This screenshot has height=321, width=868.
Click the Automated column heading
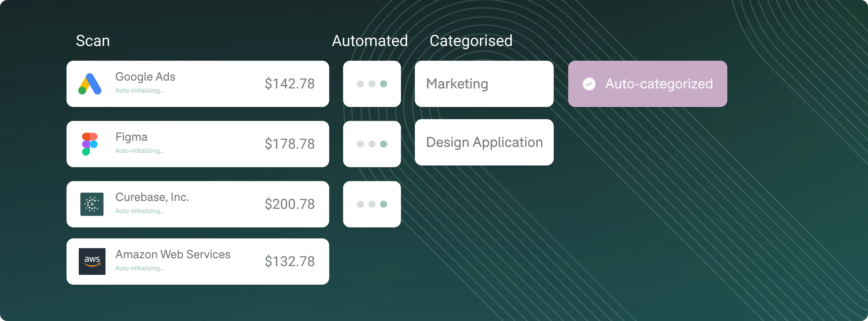tap(370, 41)
